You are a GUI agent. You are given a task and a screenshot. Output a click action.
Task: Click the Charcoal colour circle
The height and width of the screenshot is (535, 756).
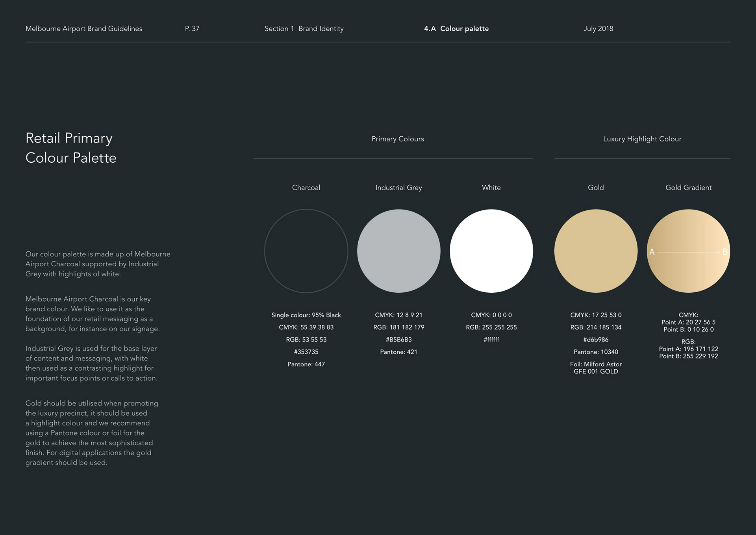click(x=306, y=251)
